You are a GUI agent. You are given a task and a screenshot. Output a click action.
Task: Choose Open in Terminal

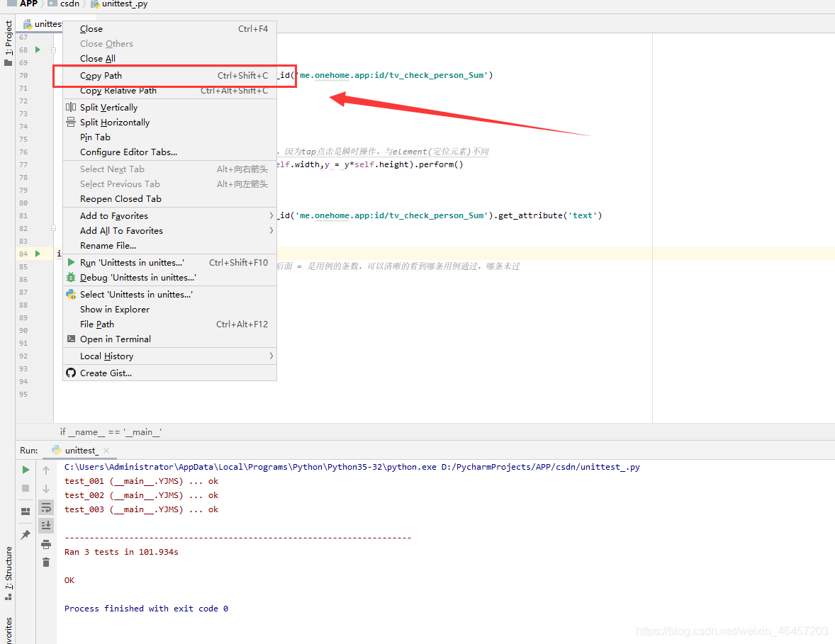tap(169, 339)
